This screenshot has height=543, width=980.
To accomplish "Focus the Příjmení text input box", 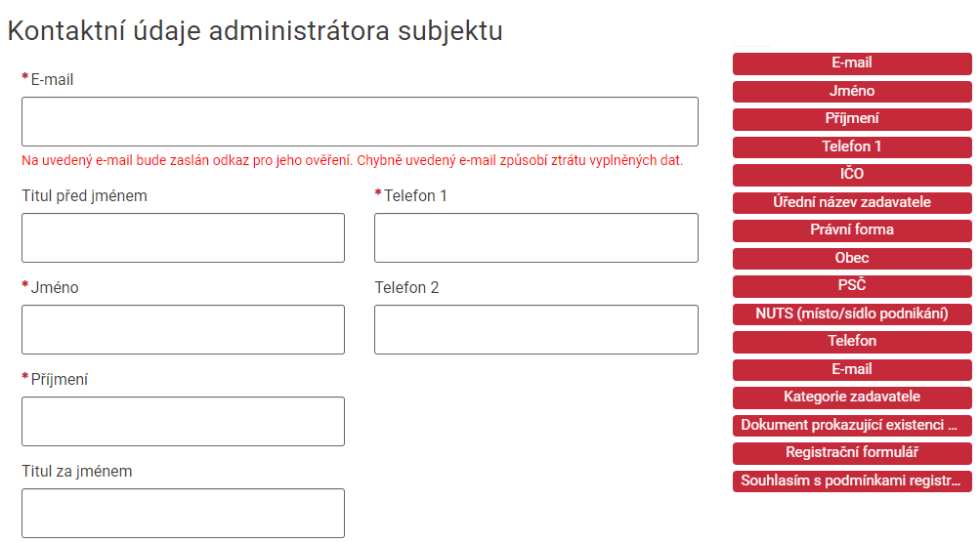I will click(183, 421).
